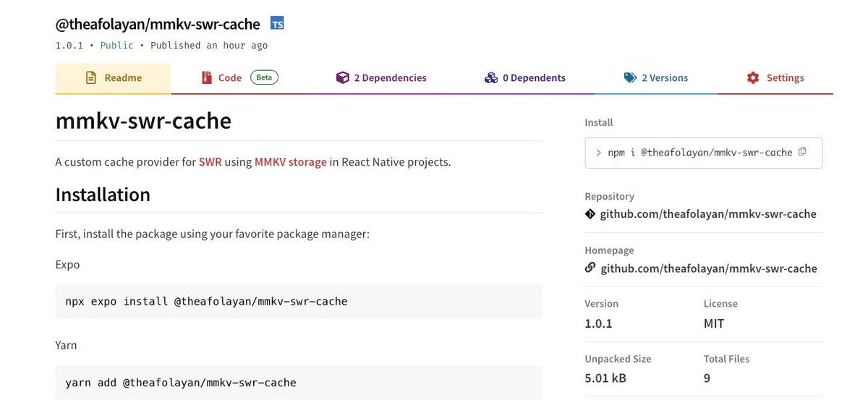
Task: Click the Code tab file icon
Action: point(207,78)
